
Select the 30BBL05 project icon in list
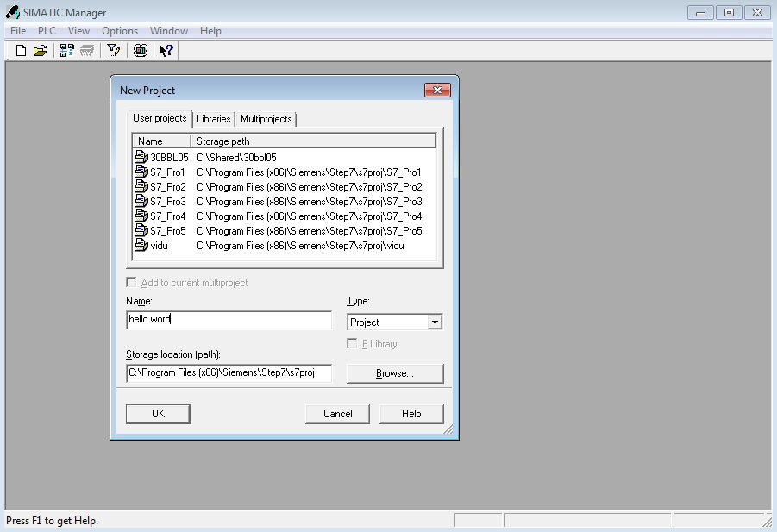(x=141, y=158)
